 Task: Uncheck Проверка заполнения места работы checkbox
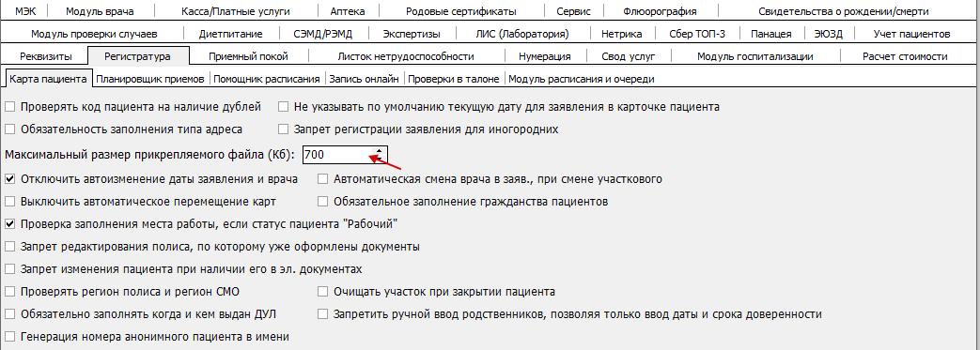click(x=9, y=224)
